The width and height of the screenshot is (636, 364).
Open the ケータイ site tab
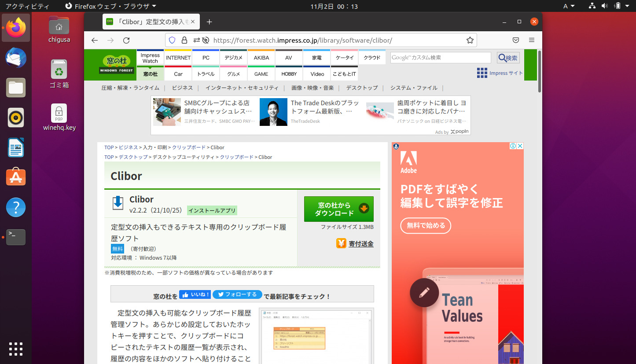coord(345,57)
